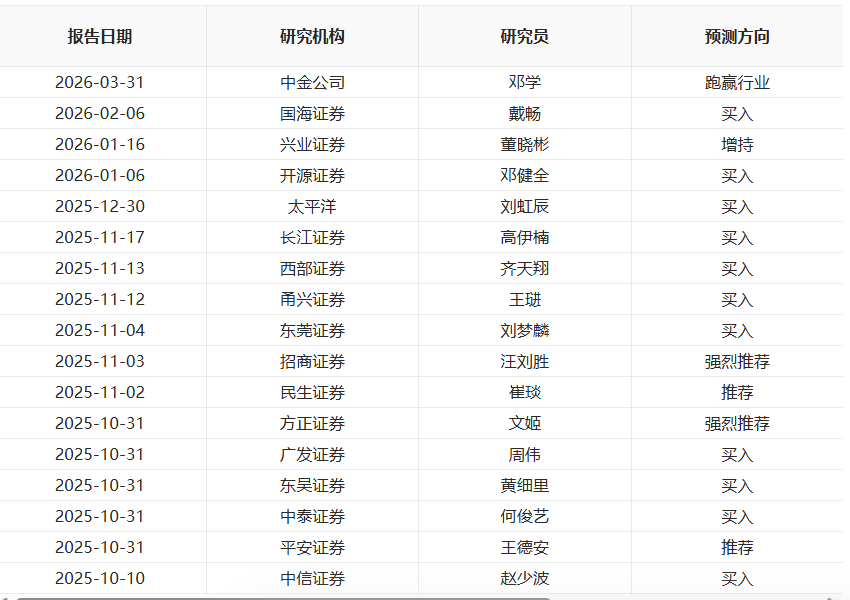Select the 中金公司 institution cell
This screenshot has width=850, height=600.
pyautogui.click(x=312, y=82)
